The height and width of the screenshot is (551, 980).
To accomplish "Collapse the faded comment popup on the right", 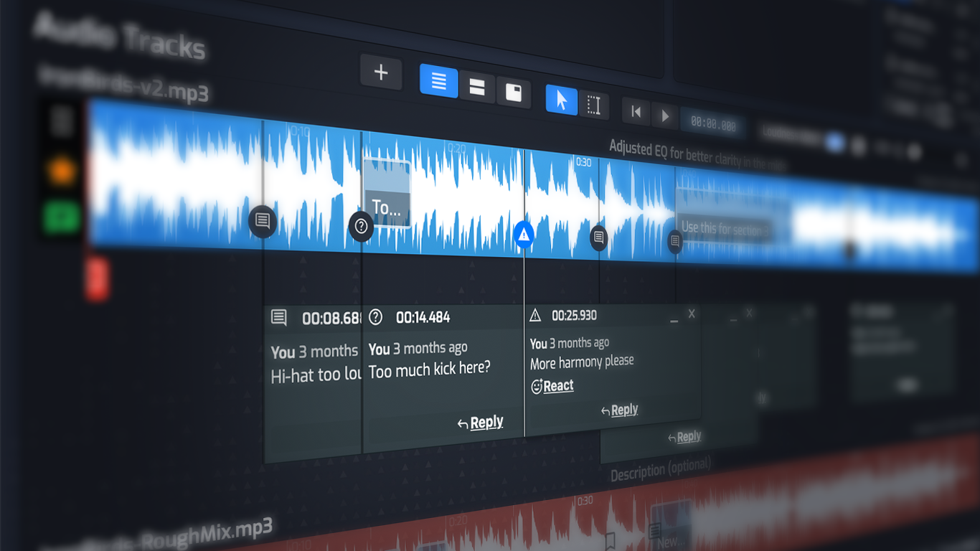I will pyautogui.click(x=734, y=320).
